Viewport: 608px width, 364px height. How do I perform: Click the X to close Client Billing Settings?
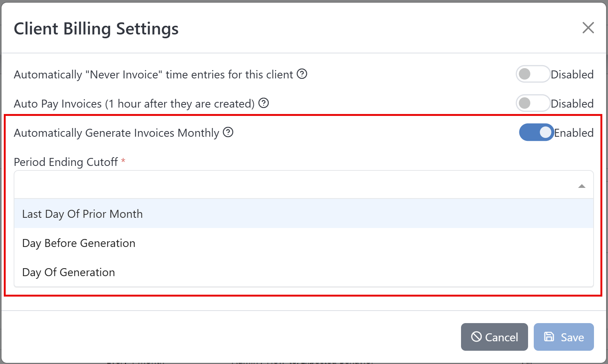point(588,28)
